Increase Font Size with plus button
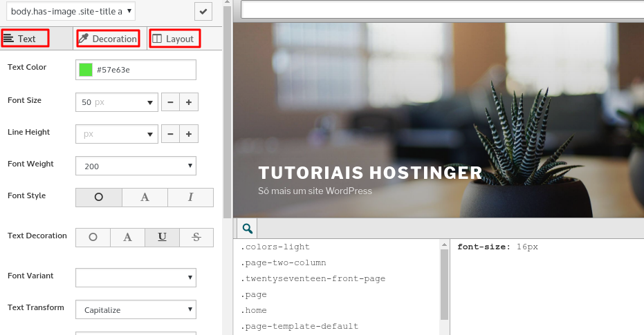Screen dimensions: 644x335 coord(189,102)
